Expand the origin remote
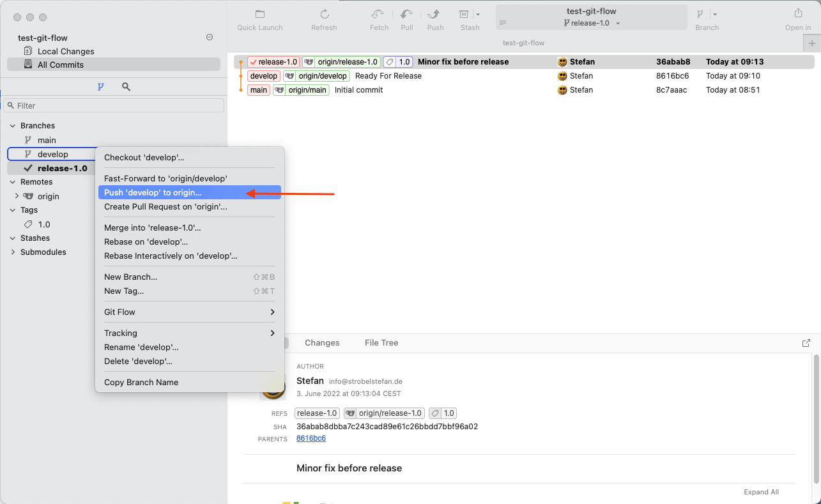Screen dimensions: 821x504 pyautogui.click(x=17, y=196)
